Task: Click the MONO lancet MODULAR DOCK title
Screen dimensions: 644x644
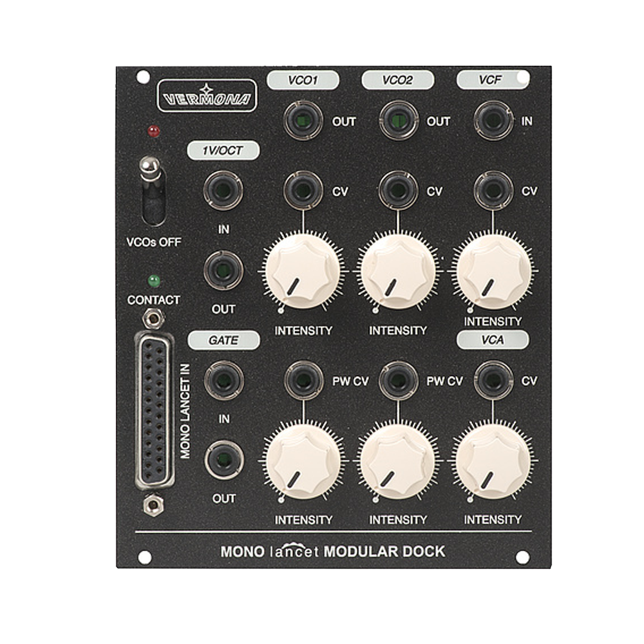Action: coord(333,552)
